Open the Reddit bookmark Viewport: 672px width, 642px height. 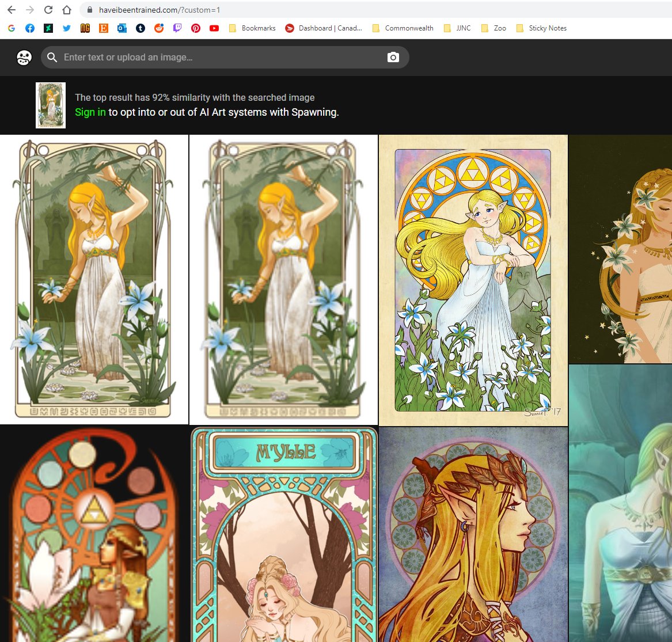159,28
